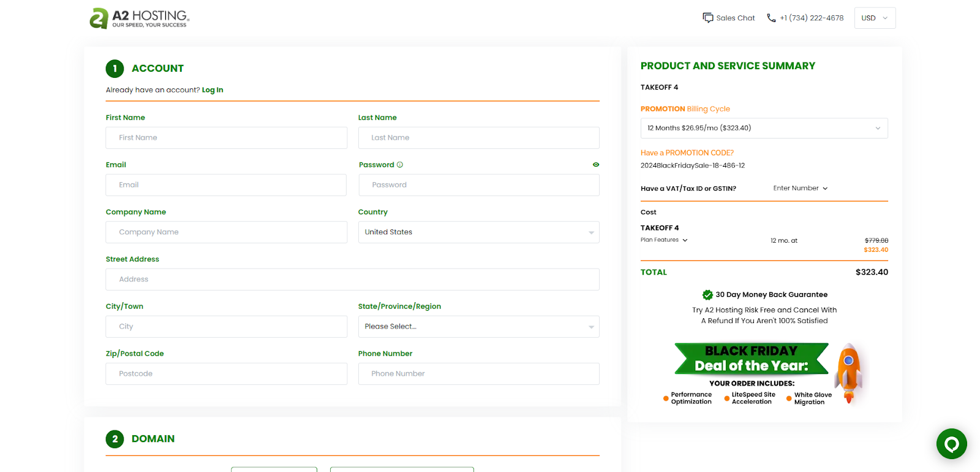The width and height of the screenshot is (980, 472).
Task: Click the Street Address input
Action: (x=352, y=280)
